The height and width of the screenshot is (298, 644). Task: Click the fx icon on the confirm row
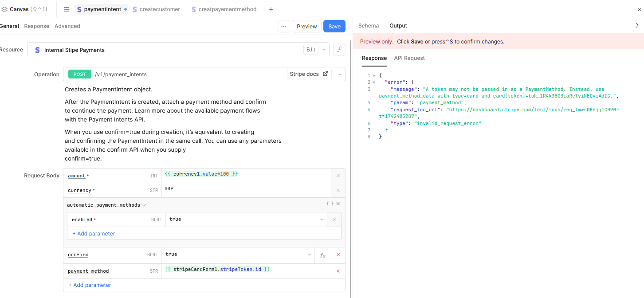click(323, 255)
